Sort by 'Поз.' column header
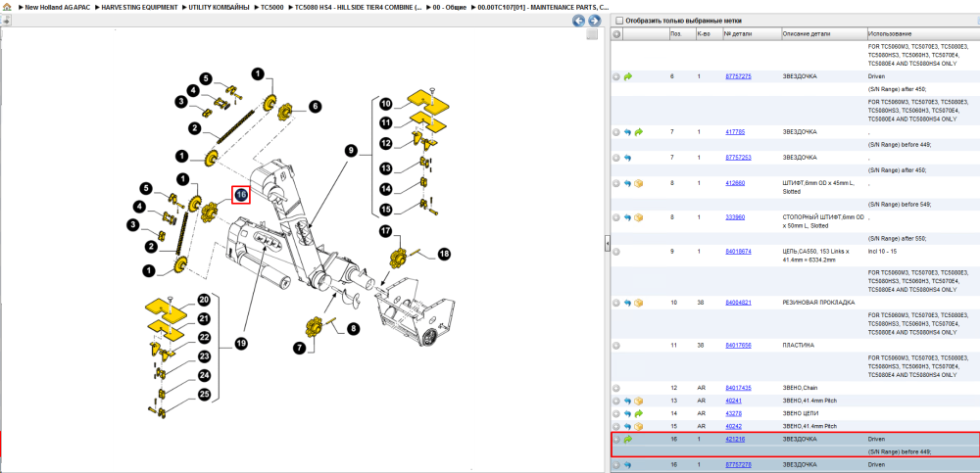Screen dimensions: 980x473 pyautogui.click(x=681, y=34)
